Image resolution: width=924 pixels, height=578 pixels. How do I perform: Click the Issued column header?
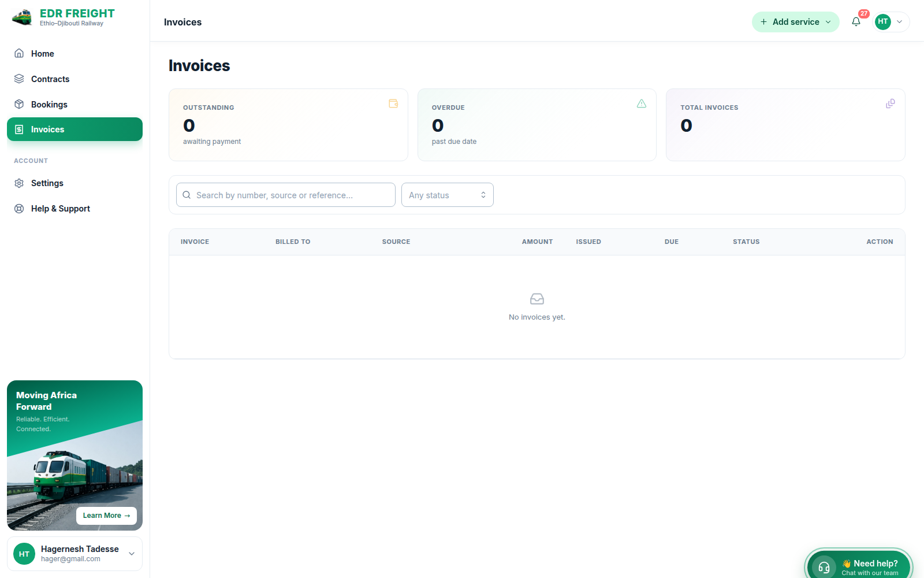[588, 242]
